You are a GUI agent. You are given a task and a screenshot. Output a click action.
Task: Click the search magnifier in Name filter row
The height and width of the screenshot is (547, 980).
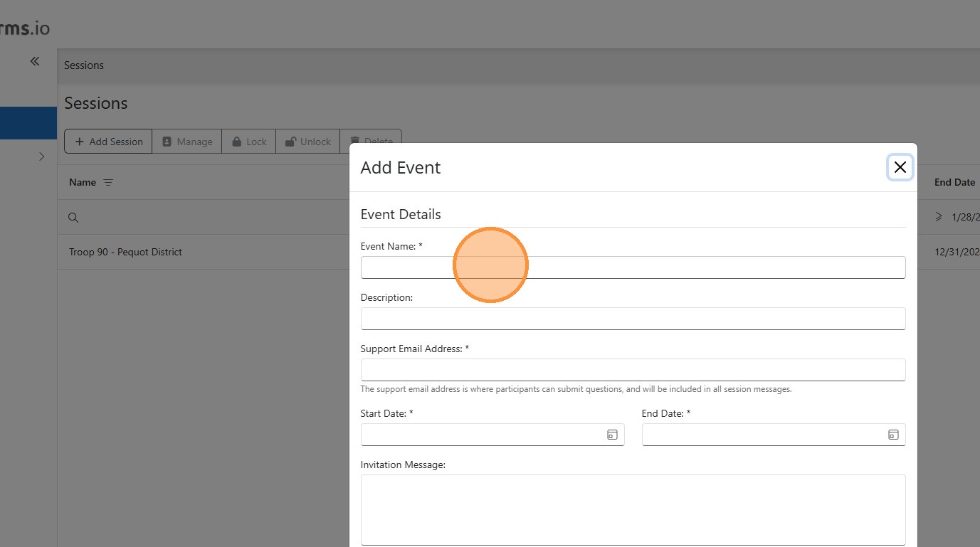point(73,218)
